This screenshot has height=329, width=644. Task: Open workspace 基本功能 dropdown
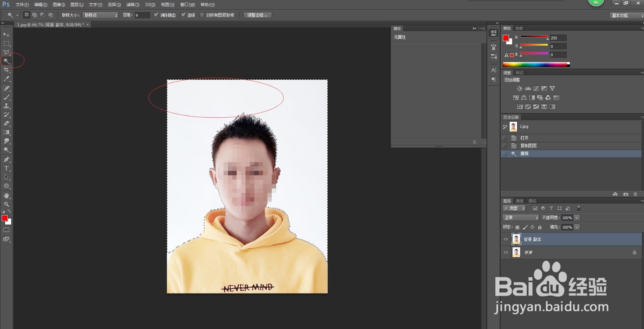pos(627,15)
